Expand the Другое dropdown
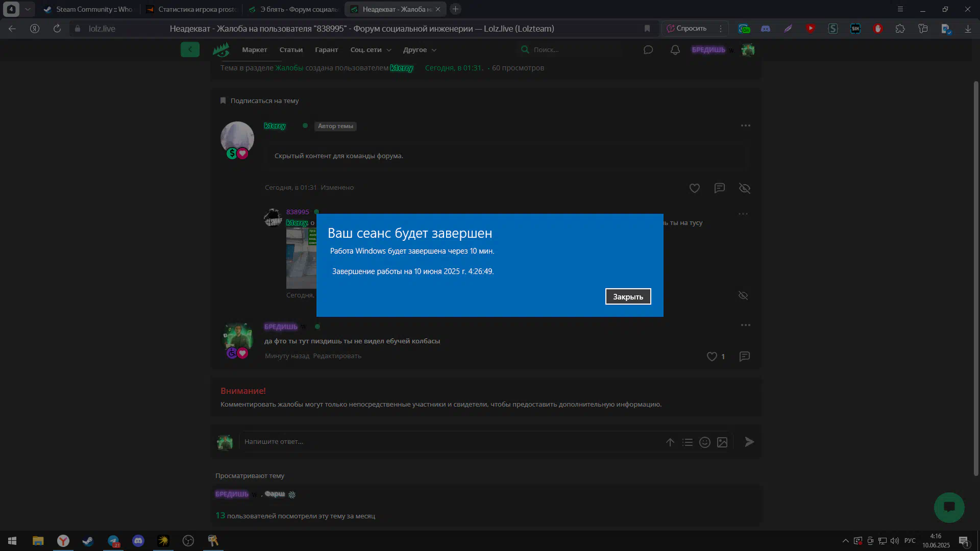This screenshot has width=980, height=551. 420,49
